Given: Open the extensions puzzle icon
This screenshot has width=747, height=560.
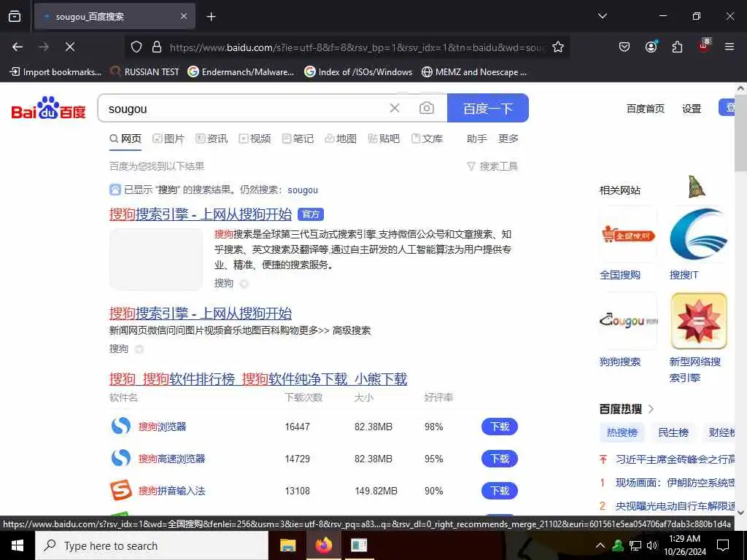Looking at the screenshot, I should (x=677, y=47).
